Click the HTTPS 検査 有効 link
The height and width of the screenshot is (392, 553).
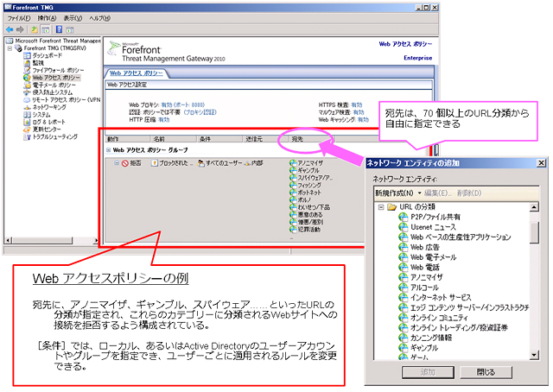(x=357, y=105)
